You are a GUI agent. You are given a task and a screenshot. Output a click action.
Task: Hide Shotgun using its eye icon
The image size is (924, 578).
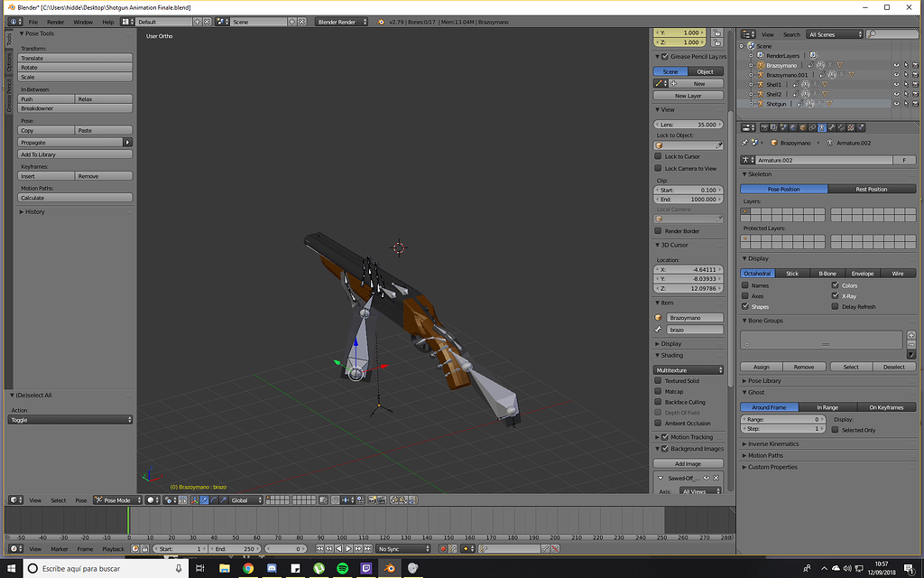896,104
